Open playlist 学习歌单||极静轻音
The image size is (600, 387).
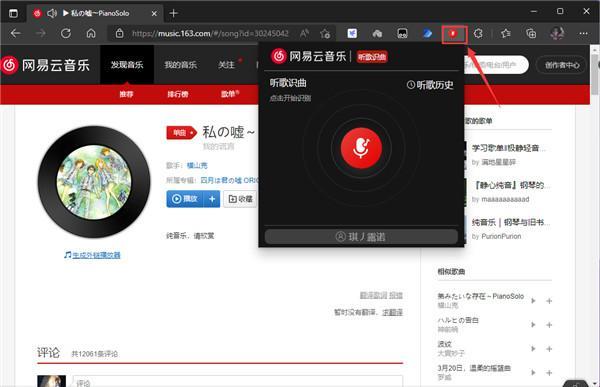(x=509, y=148)
